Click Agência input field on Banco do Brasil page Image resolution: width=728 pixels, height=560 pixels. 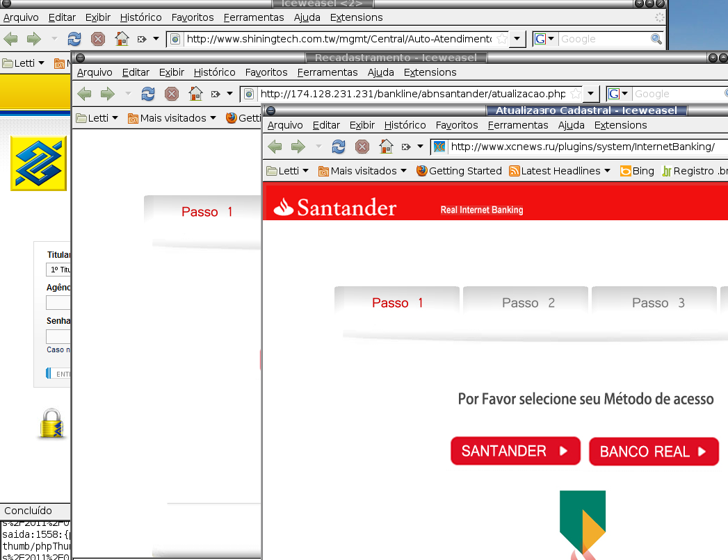(x=58, y=302)
